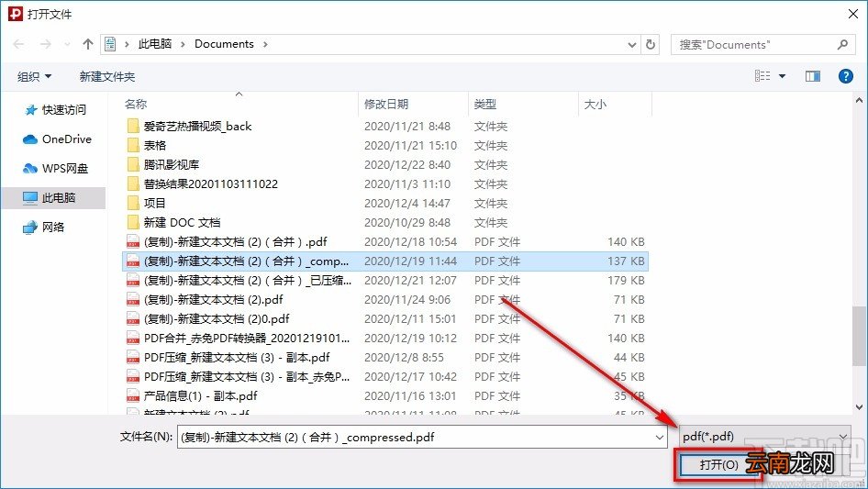Open recent pages dropdown near forward arrow

point(67,44)
